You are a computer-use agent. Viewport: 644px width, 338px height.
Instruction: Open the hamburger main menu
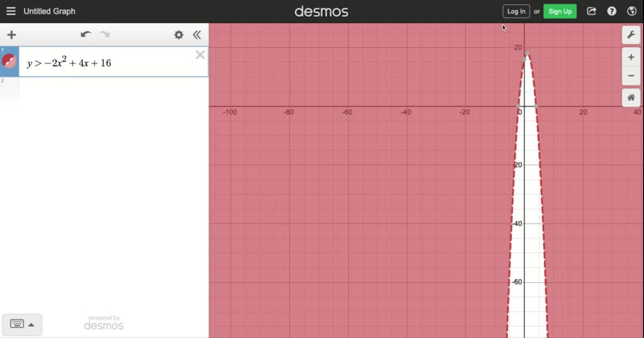point(11,11)
